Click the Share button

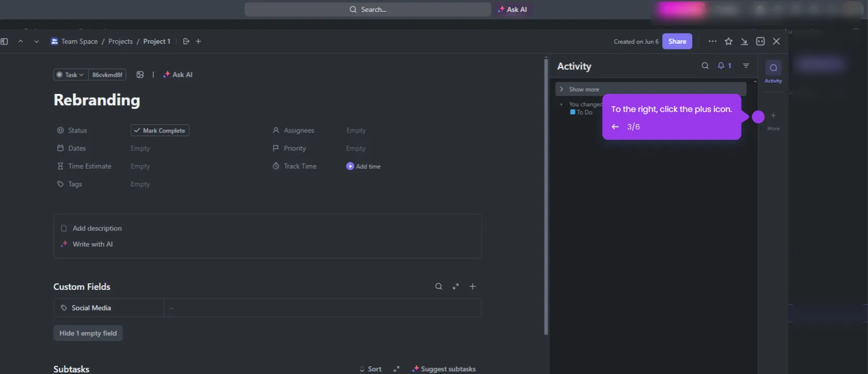[677, 41]
